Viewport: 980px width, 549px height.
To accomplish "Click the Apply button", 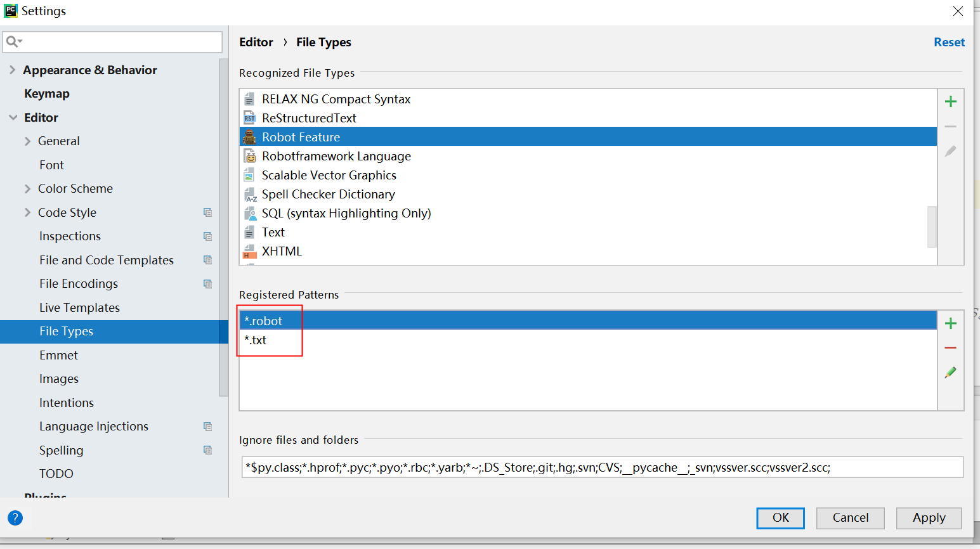I will tap(929, 518).
